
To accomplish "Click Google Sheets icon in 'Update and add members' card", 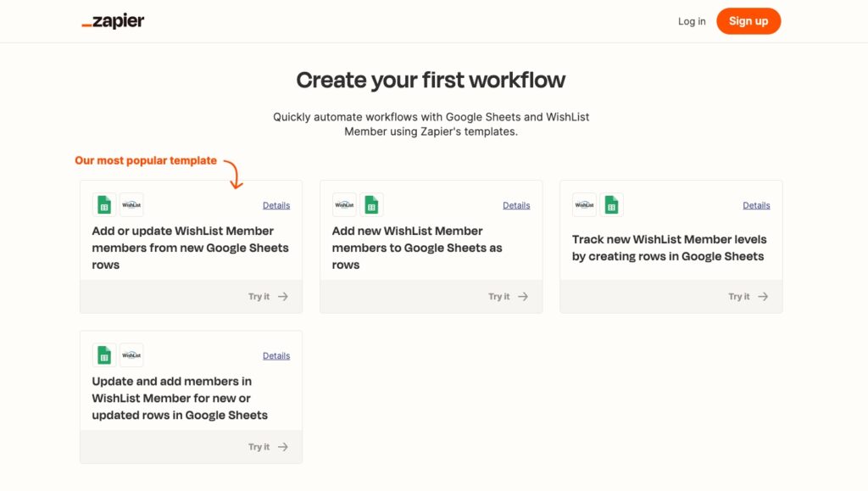I will [104, 355].
